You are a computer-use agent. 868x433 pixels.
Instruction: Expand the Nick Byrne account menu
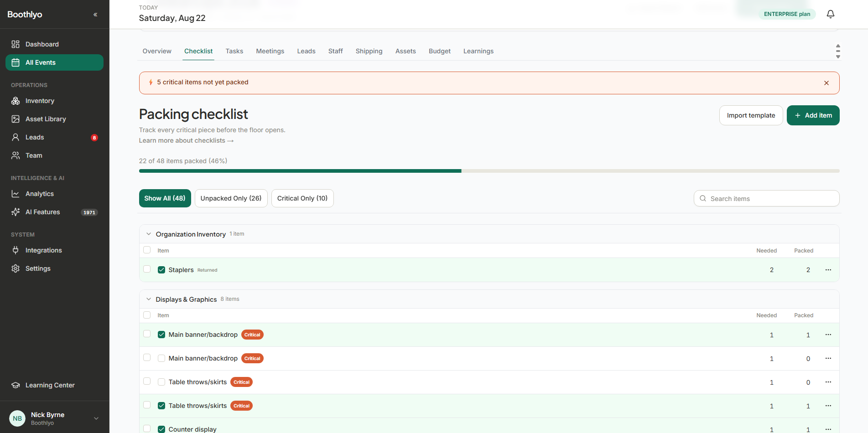(96, 418)
